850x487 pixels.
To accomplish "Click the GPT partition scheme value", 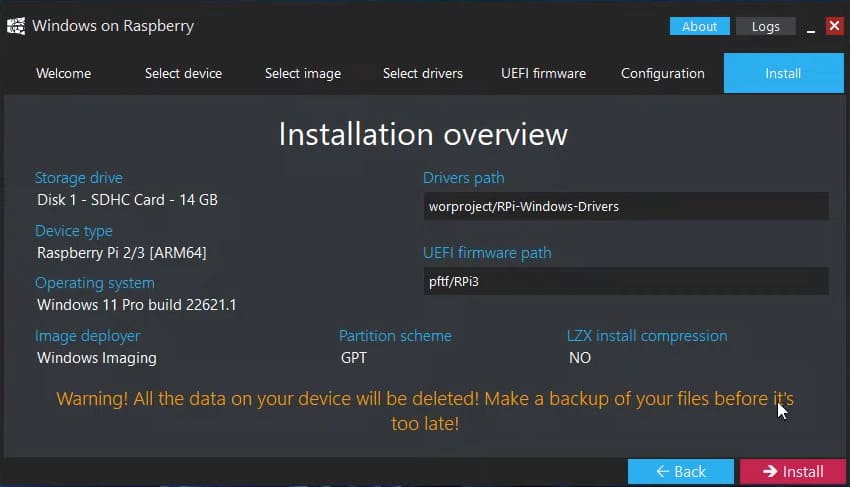I will (354, 358).
